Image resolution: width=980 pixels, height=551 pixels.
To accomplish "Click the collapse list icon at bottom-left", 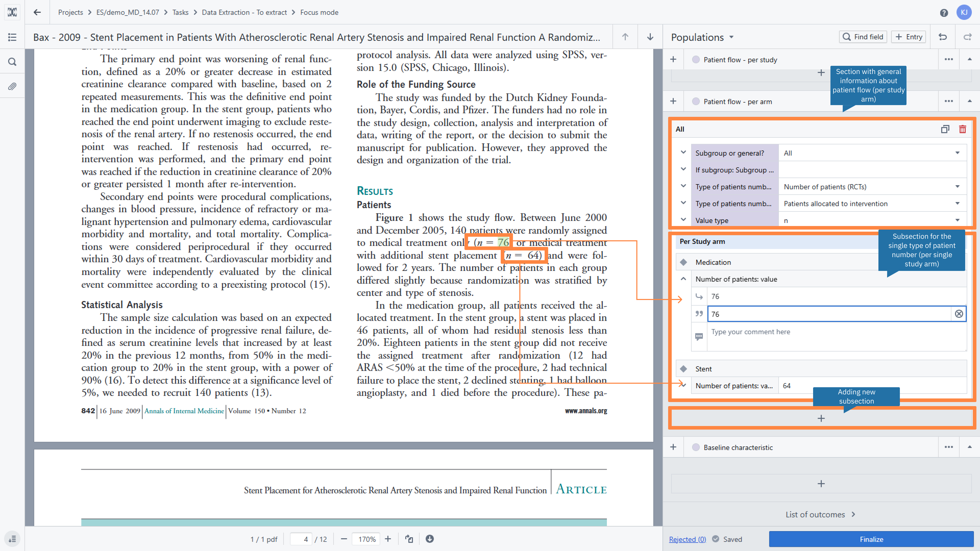I will point(12,539).
